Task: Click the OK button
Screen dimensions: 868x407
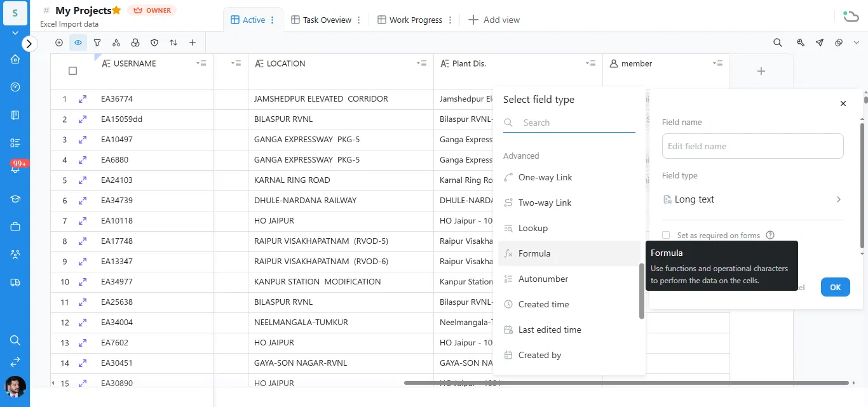Action: (x=835, y=287)
